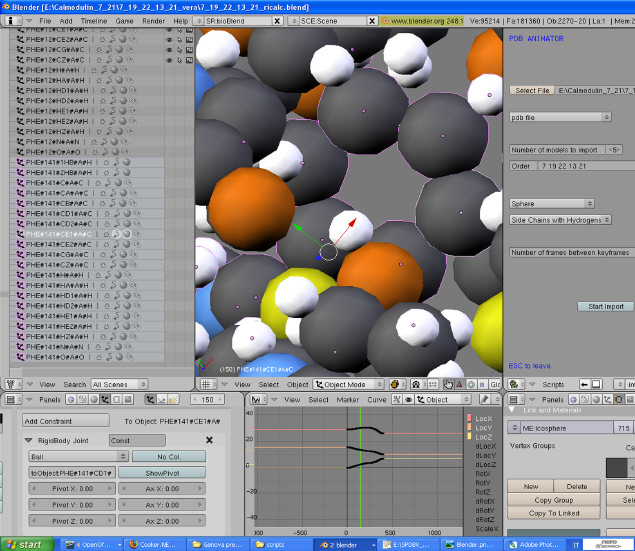Open the Object Mode dropdown
Viewport: 635px width, 551px height.
tap(349, 384)
